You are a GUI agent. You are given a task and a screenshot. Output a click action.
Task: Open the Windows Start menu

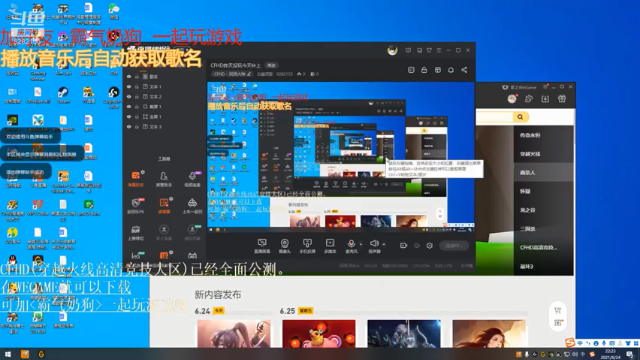[x=8, y=354]
